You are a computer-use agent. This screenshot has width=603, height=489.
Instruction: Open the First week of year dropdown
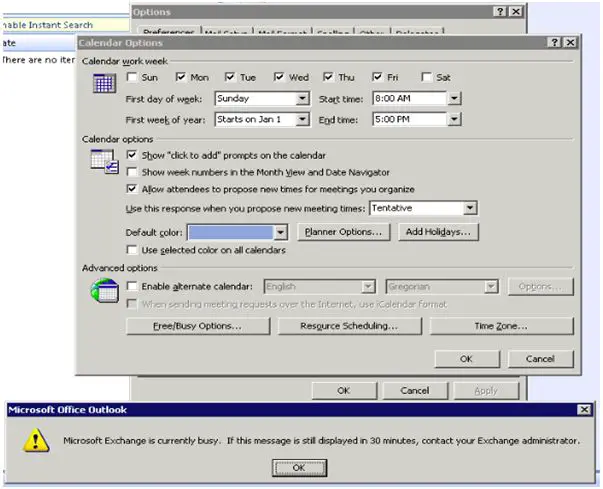point(303,119)
